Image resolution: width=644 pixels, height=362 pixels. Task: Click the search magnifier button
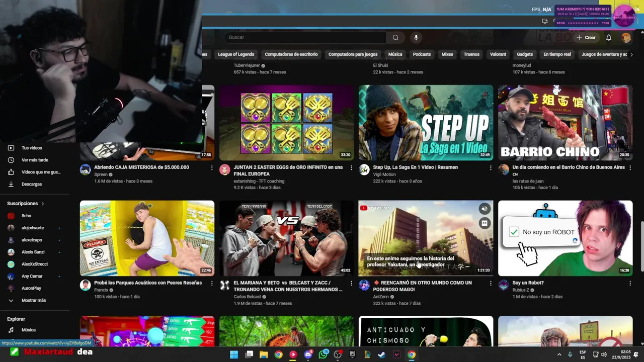395,37
